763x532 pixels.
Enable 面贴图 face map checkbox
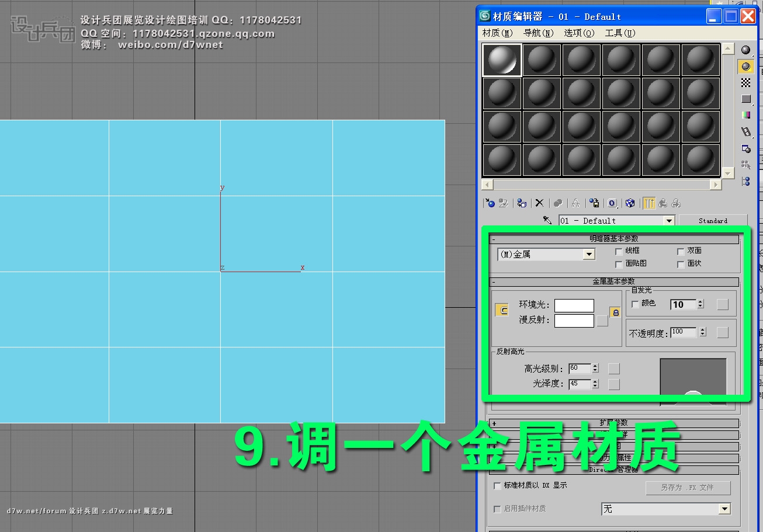point(619,264)
